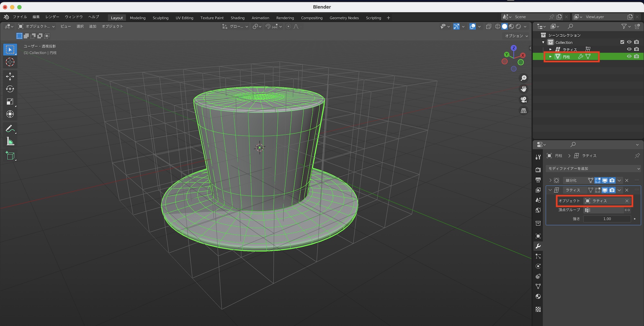Open the モディファイアーを追加 dropdown
This screenshot has width=644, height=326.
(x=593, y=169)
